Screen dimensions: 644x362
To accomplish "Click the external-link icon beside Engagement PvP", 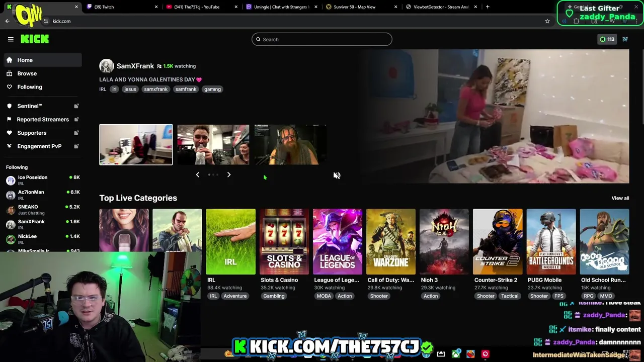I will pos(76,146).
